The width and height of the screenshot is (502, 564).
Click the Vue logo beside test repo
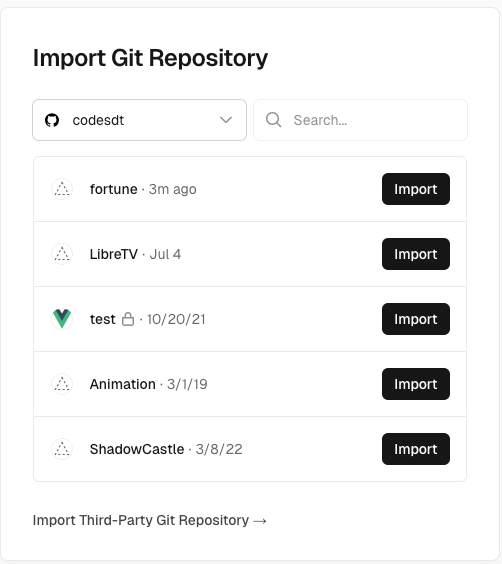coord(62,319)
